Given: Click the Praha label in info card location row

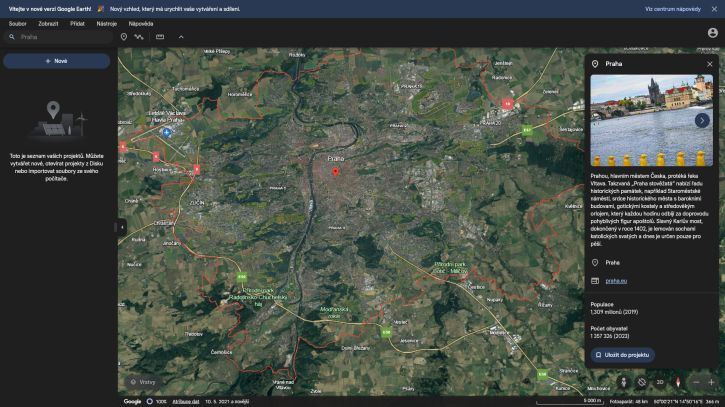Looking at the screenshot, I should point(613,263).
